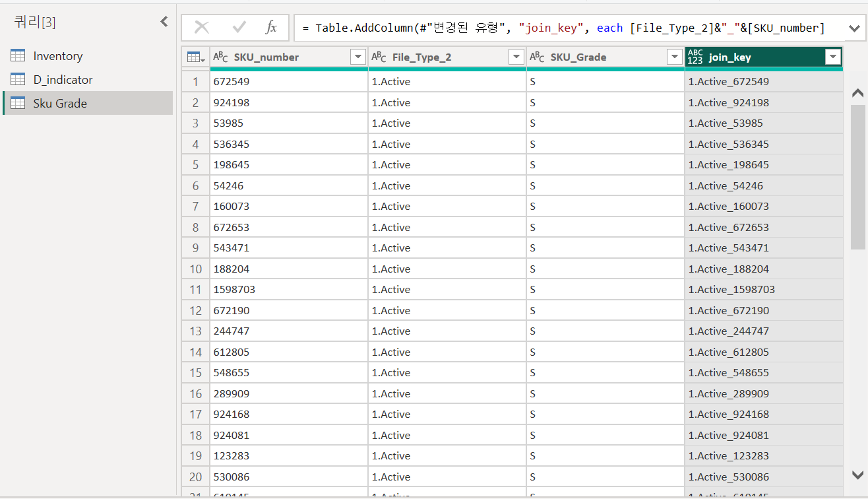Image resolution: width=868 pixels, height=499 pixels.
Task: Select row number 5 in the grid
Action: pos(195,164)
